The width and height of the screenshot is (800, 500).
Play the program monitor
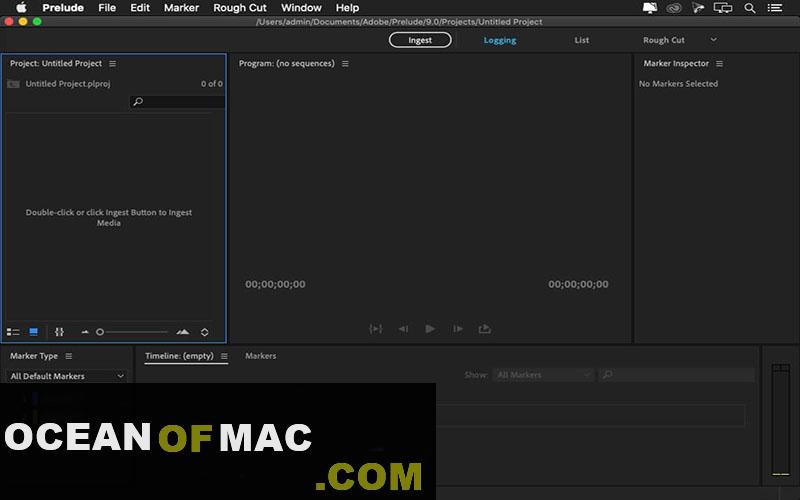pyautogui.click(x=430, y=329)
